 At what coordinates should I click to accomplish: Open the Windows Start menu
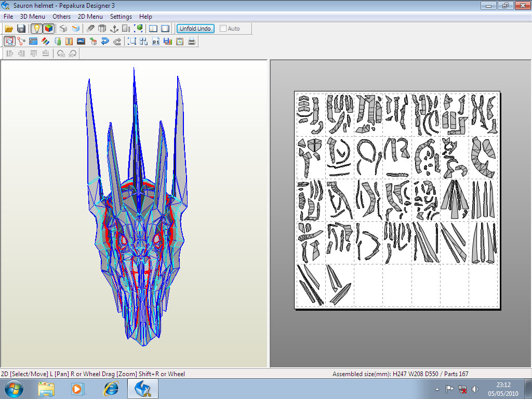[x=14, y=389]
